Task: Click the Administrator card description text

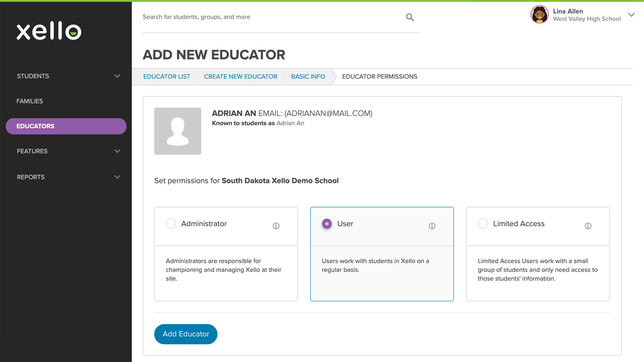Action: point(223,270)
